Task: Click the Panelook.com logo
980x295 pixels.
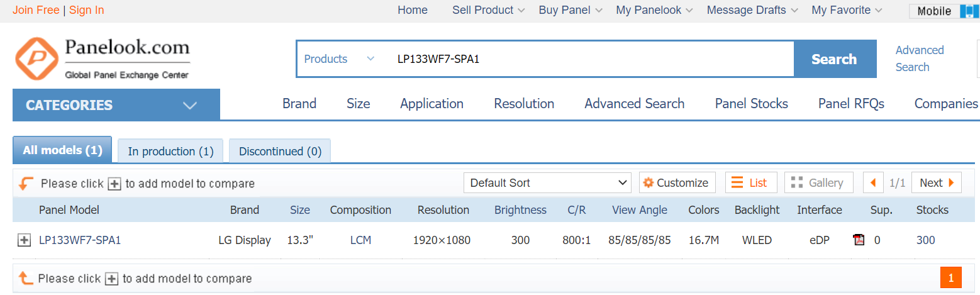Action: pos(102,58)
